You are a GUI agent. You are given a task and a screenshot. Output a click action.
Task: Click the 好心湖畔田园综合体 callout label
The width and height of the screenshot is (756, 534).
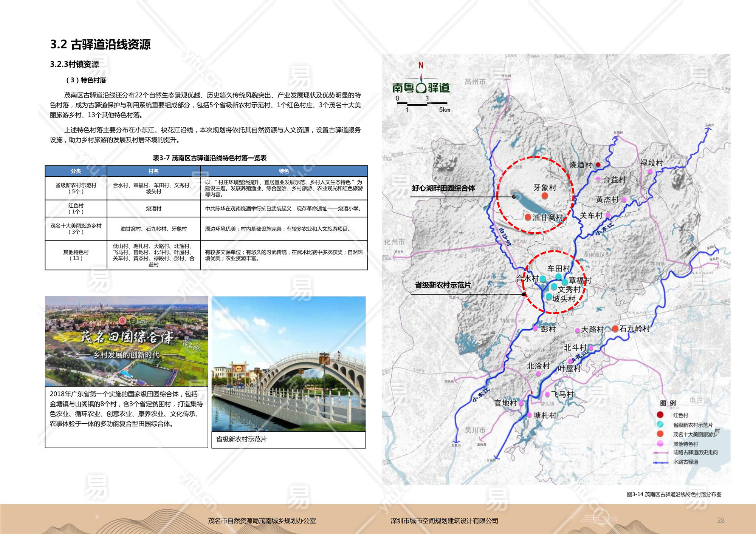(x=443, y=188)
